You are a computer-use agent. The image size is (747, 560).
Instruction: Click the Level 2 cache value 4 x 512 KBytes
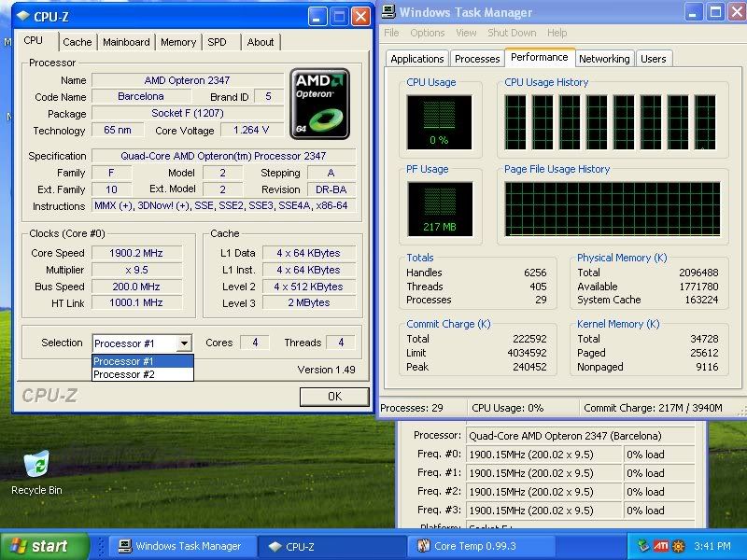point(309,287)
